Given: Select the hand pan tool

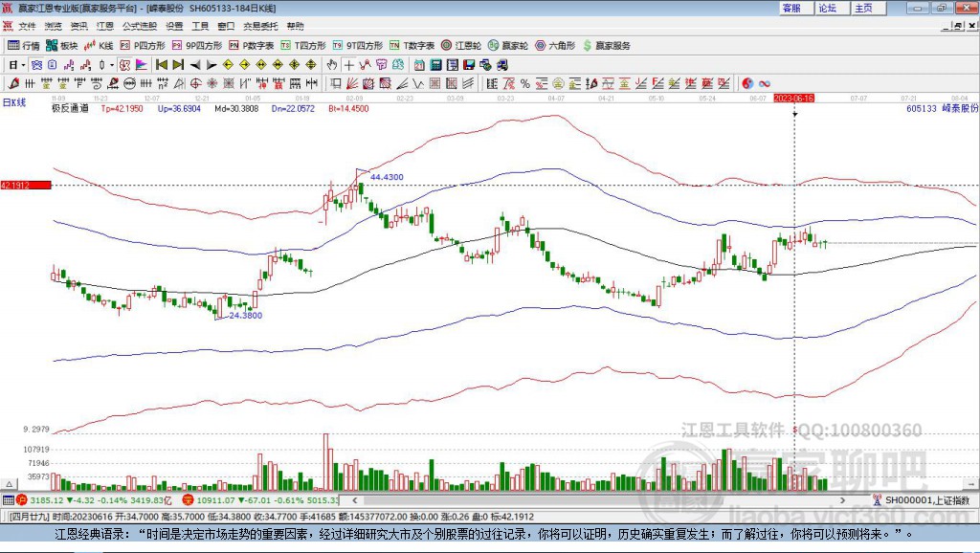Looking at the screenshot, I should pyautogui.click(x=332, y=64).
